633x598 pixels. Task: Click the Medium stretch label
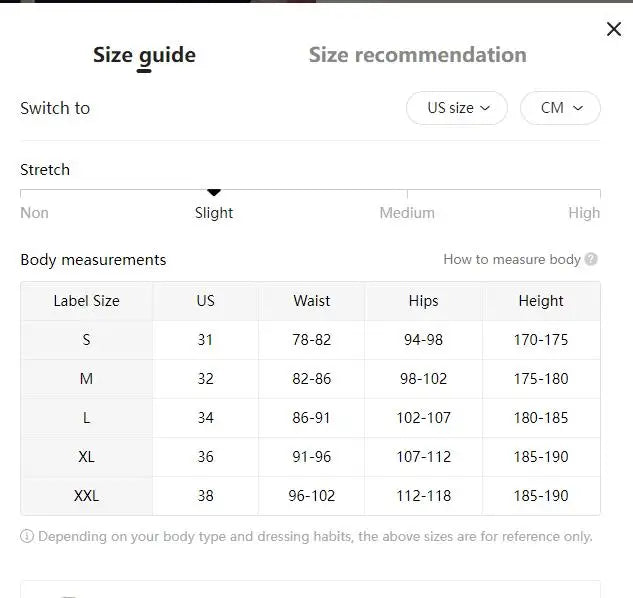pos(407,213)
